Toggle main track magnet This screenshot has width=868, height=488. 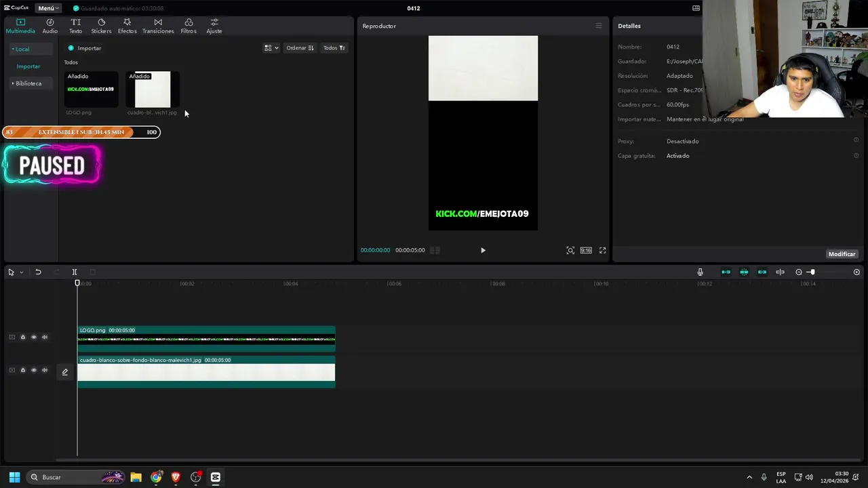pos(726,272)
